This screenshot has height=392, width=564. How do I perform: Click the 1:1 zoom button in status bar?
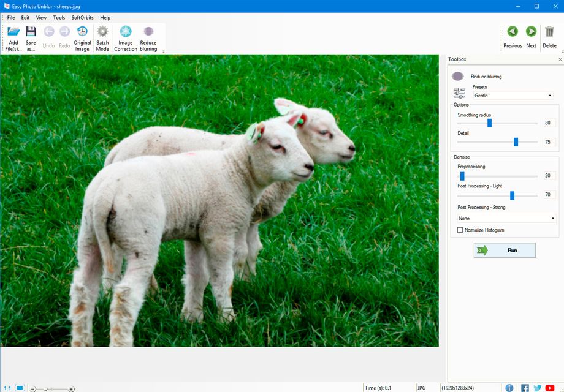[x=7, y=388]
